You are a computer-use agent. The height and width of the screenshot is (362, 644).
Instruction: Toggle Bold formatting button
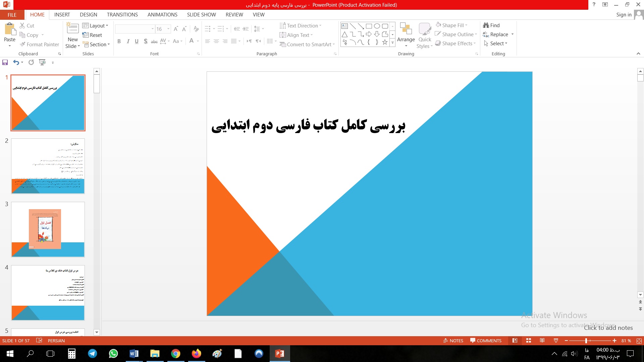(119, 41)
